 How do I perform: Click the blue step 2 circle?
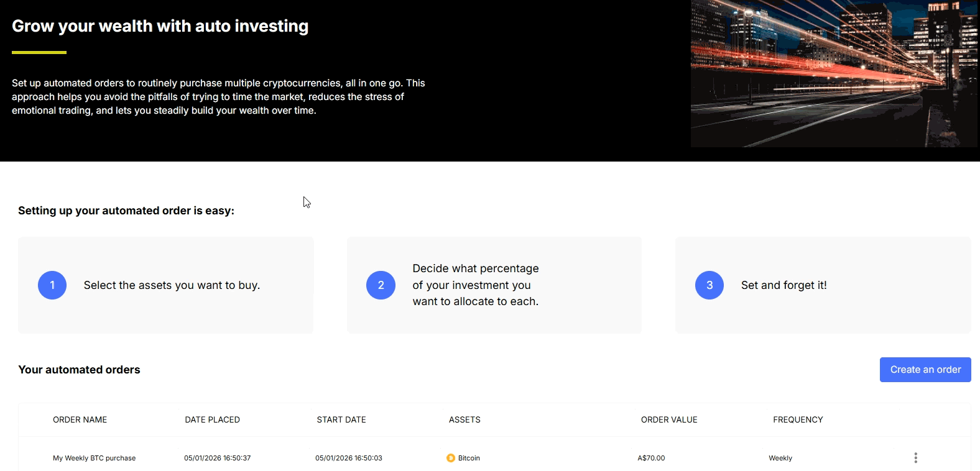(x=381, y=285)
